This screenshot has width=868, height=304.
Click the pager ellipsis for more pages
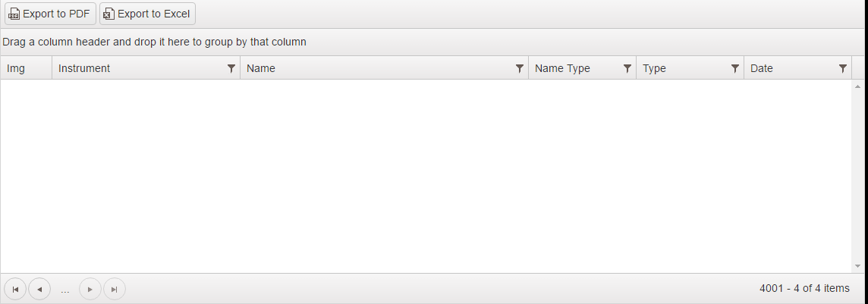(x=65, y=289)
